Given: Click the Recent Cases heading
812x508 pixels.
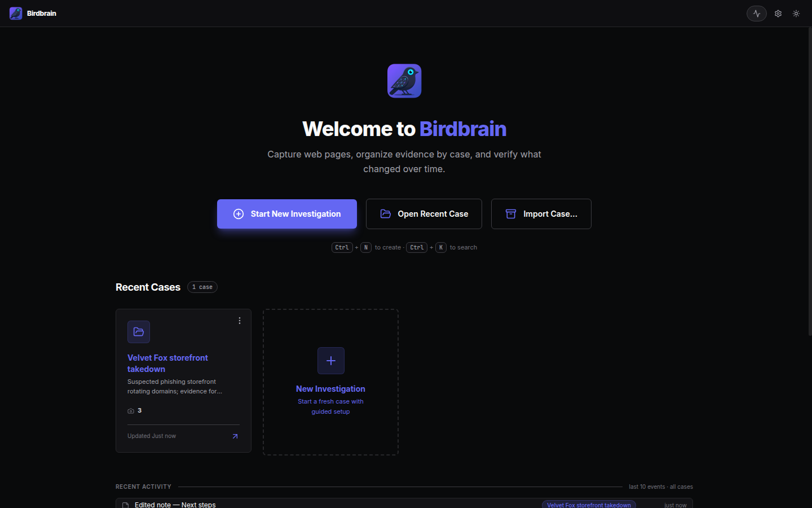Looking at the screenshot, I should point(148,287).
